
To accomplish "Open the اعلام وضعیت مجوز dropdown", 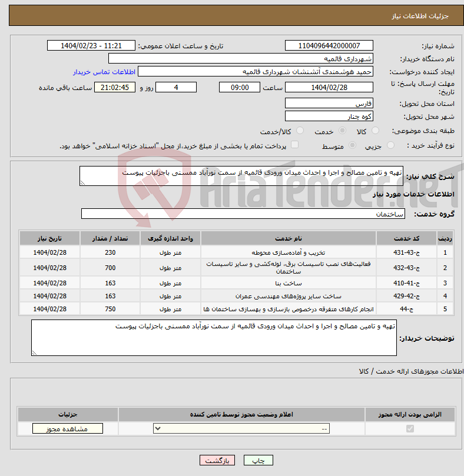I will pyautogui.click(x=241, y=429).
